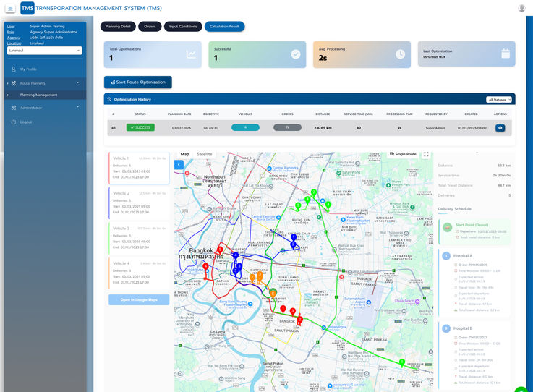Select Planning Management submenu item
533x392 pixels.
pyautogui.click(x=45, y=95)
